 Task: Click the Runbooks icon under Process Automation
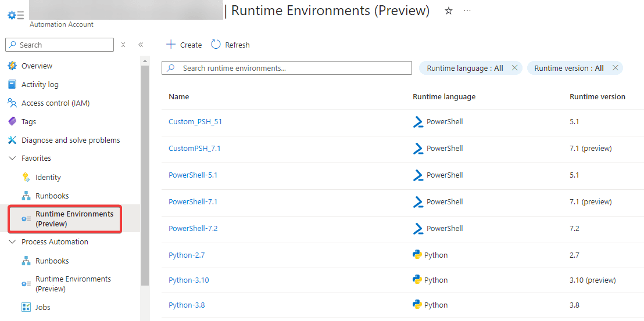26,261
